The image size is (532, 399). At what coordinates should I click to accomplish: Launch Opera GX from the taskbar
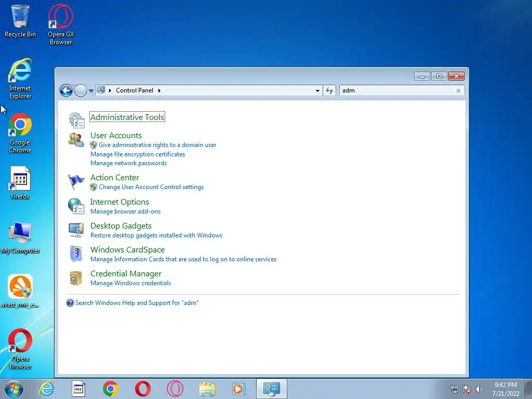[x=175, y=389]
